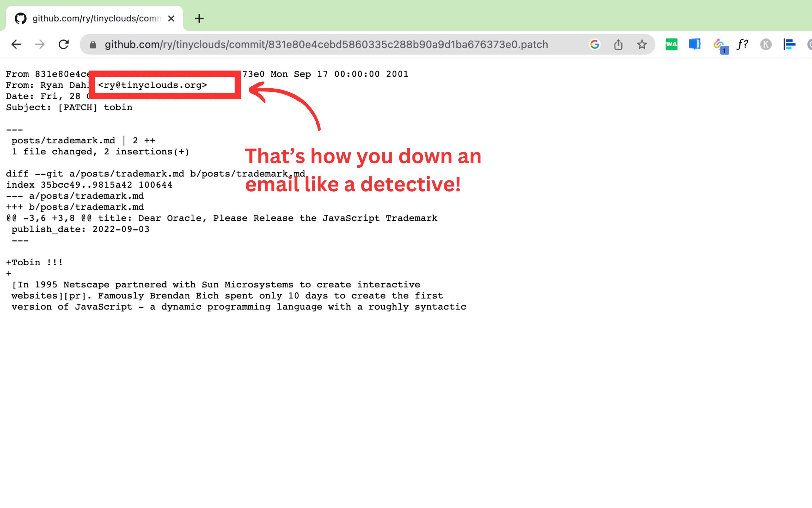This screenshot has height=508, width=812.
Task: Click 'Mon Sep 17 00:00:00 2001' timestamp
Action: [339, 74]
